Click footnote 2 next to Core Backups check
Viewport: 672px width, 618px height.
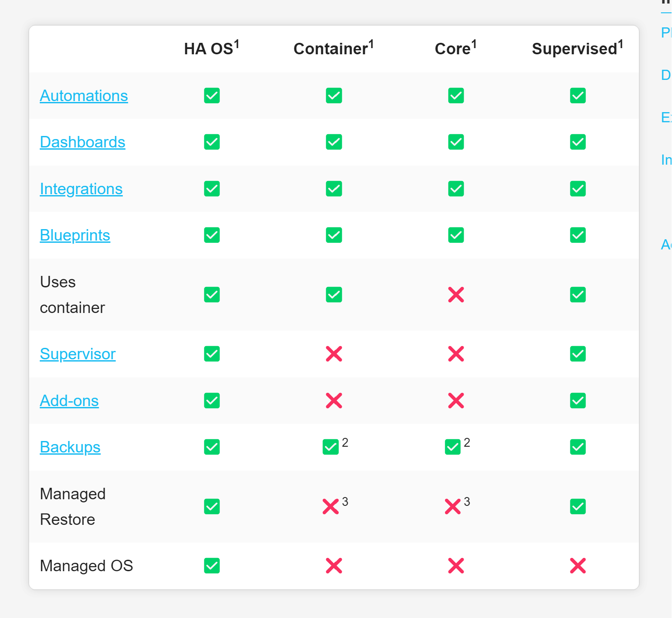click(467, 443)
